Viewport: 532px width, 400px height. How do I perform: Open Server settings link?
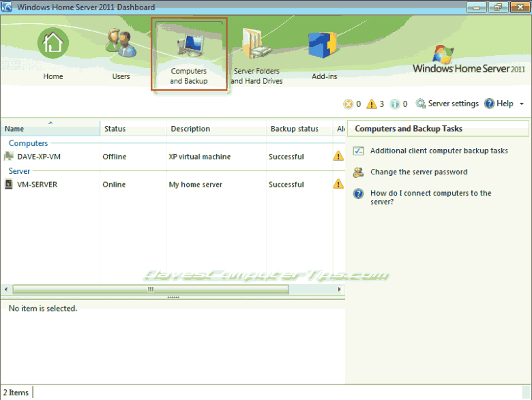click(454, 104)
